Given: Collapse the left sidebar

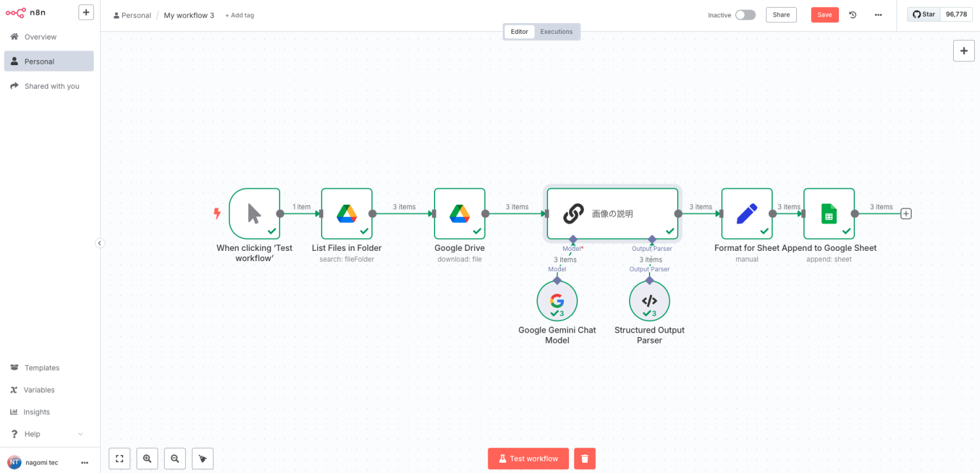Looking at the screenshot, I should pos(100,243).
